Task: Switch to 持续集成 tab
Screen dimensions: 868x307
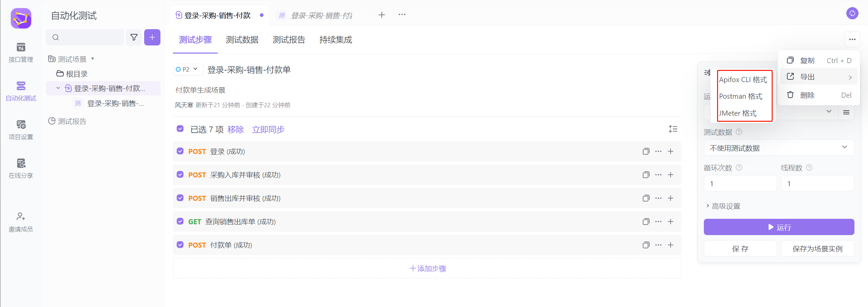Action: pos(336,40)
